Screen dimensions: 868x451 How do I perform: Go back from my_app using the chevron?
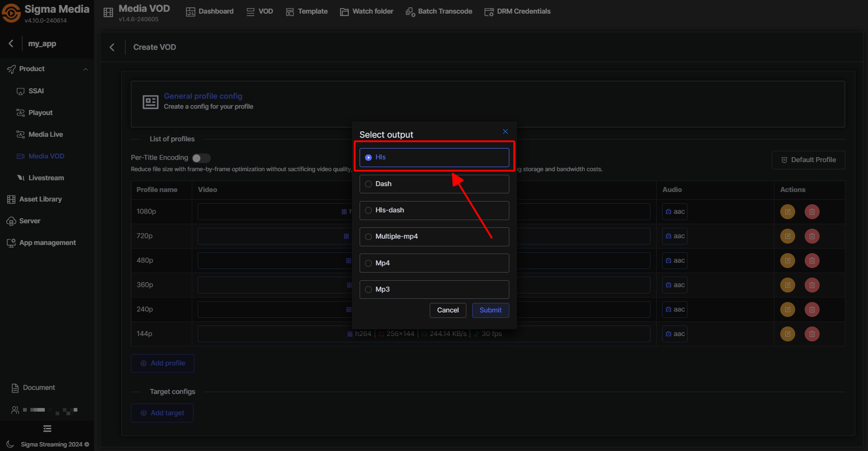coord(11,43)
